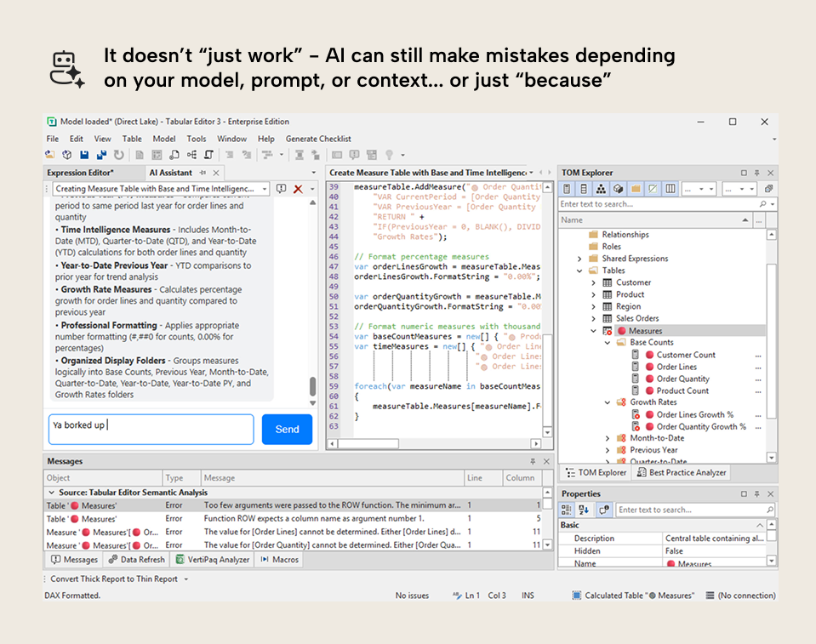
Task: Open the AI conversation title dropdown
Action: click(265, 189)
